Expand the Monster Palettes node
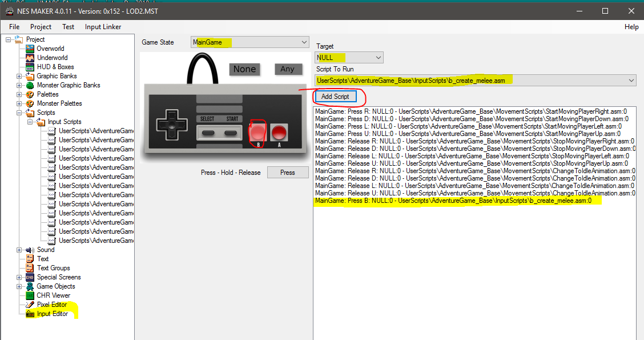This screenshot has width=644, height=340. tap(19, 103)
